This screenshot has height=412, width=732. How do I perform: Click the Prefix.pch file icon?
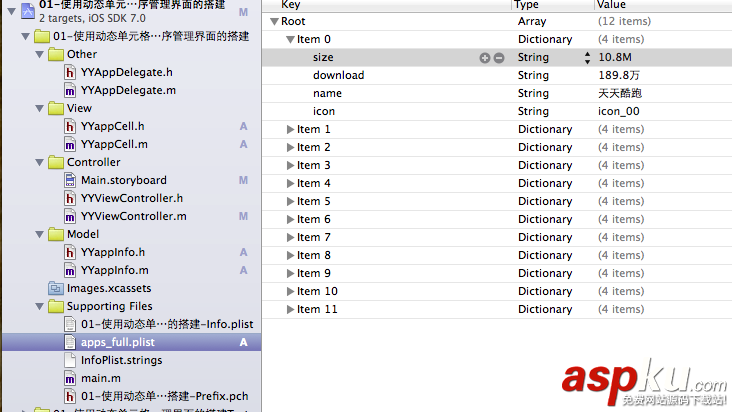tap(70, 396)
